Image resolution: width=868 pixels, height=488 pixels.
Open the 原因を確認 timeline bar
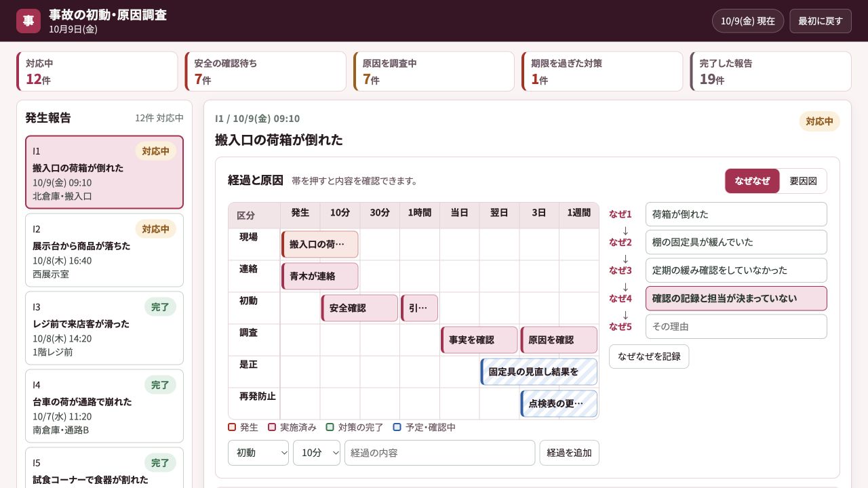click(559, 340)
